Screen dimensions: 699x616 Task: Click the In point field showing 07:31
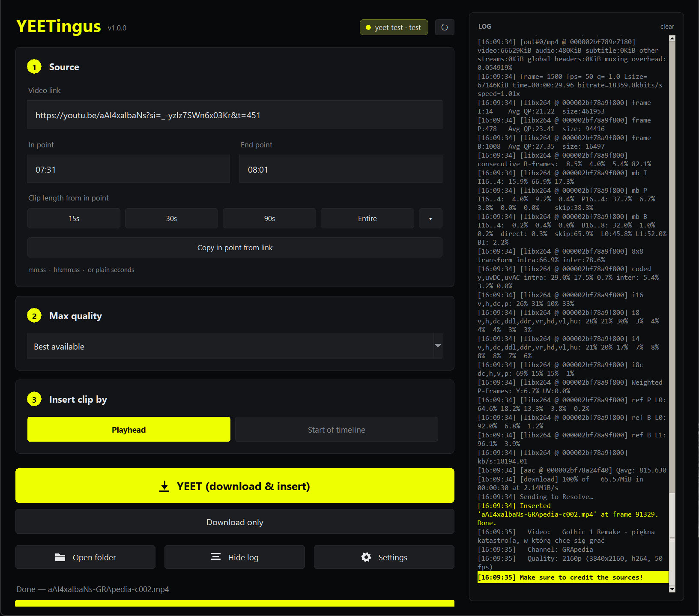click(128, 169)
